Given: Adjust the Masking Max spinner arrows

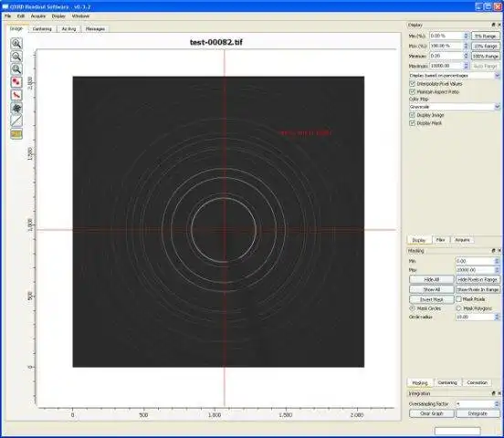Looking at the screenshot, I should [x=498, y=270].
